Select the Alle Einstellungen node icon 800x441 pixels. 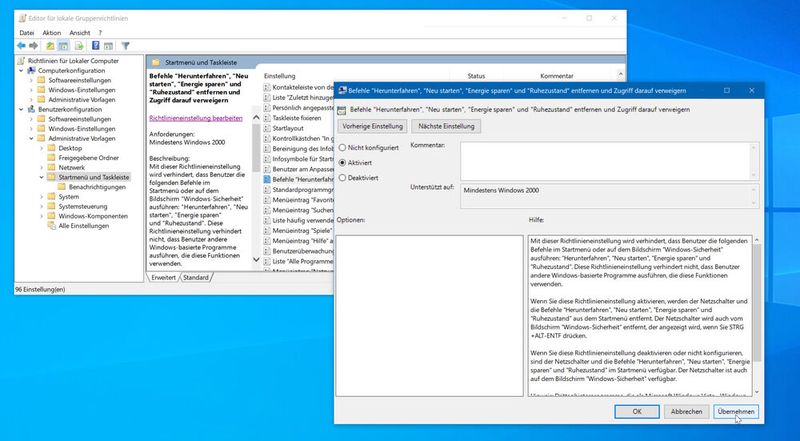(x=52, y=226)
